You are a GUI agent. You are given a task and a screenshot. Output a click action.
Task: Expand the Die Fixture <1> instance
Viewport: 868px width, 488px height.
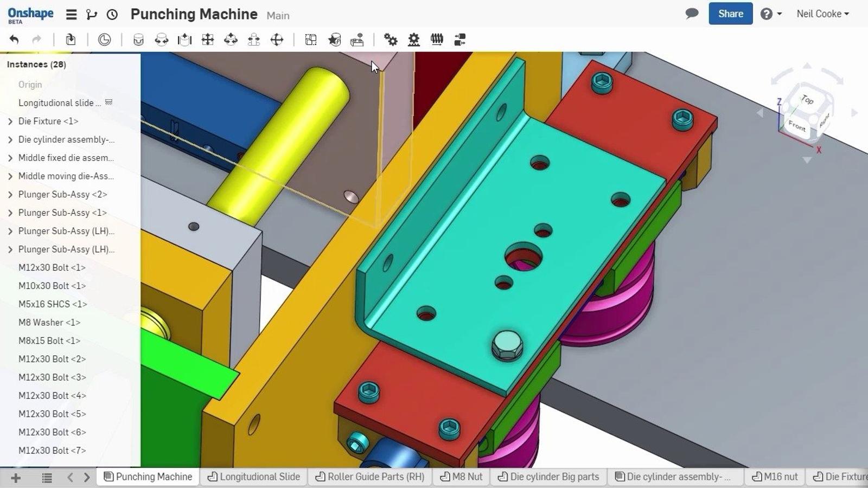click(x=10, y=121)
